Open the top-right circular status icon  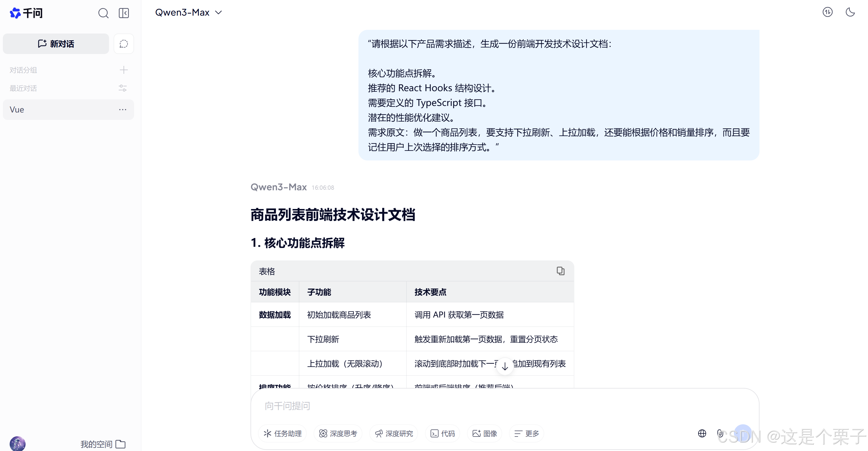[827, 12]
